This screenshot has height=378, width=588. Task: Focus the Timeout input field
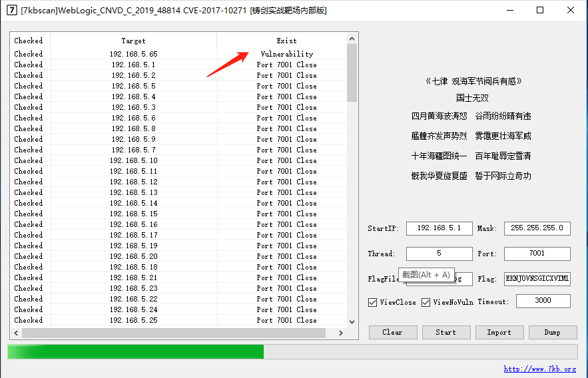(543, 301)
